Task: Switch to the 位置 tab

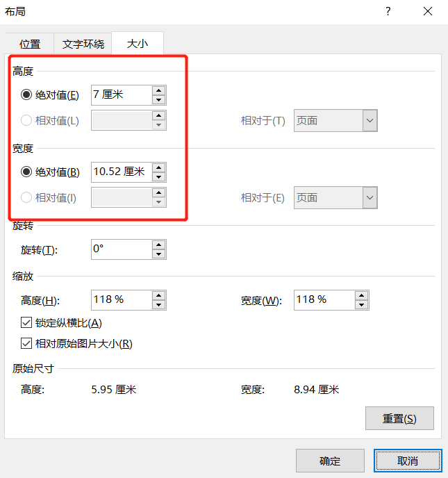Action: [x=30, y=44]
